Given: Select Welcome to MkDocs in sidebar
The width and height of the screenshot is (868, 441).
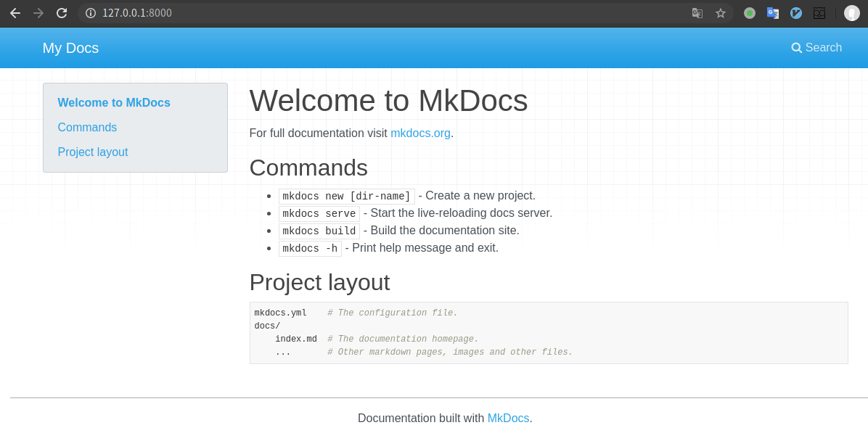Looking at the screenshot, I should click(x=114, y=103).
